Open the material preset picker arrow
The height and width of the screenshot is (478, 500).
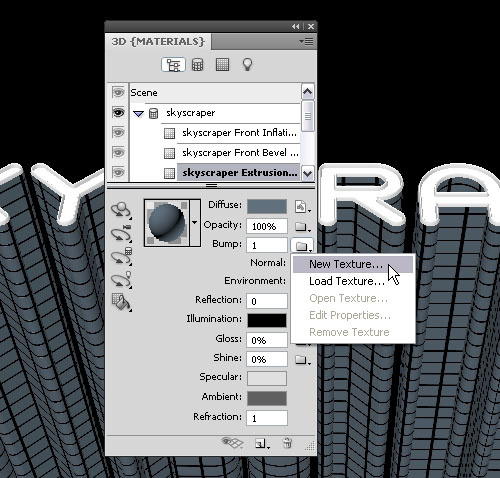(x=195, y=223)
